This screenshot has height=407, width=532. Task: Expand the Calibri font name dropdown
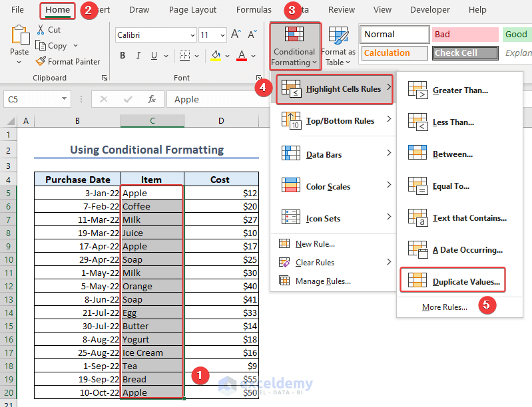coord(192,35)
